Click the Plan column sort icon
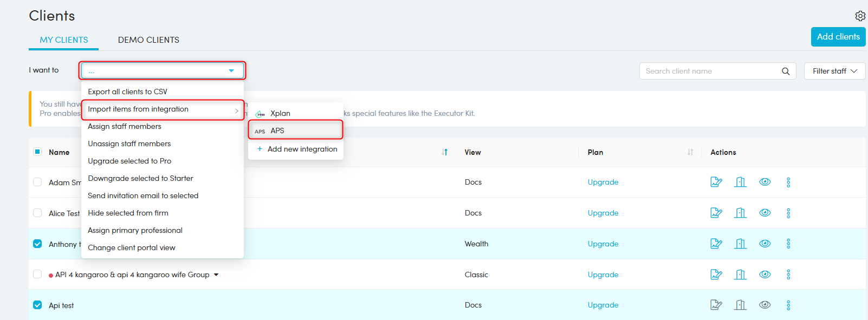This screenshot has width=868, height=320. 690,152
